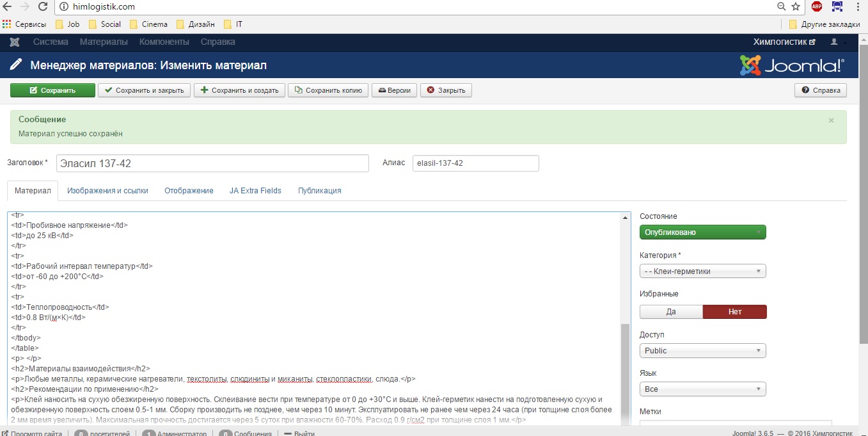This screenshot has height=436, width=868.
Task: Click the Рекомендации по применению heading line
Action: tap(84, 389)
